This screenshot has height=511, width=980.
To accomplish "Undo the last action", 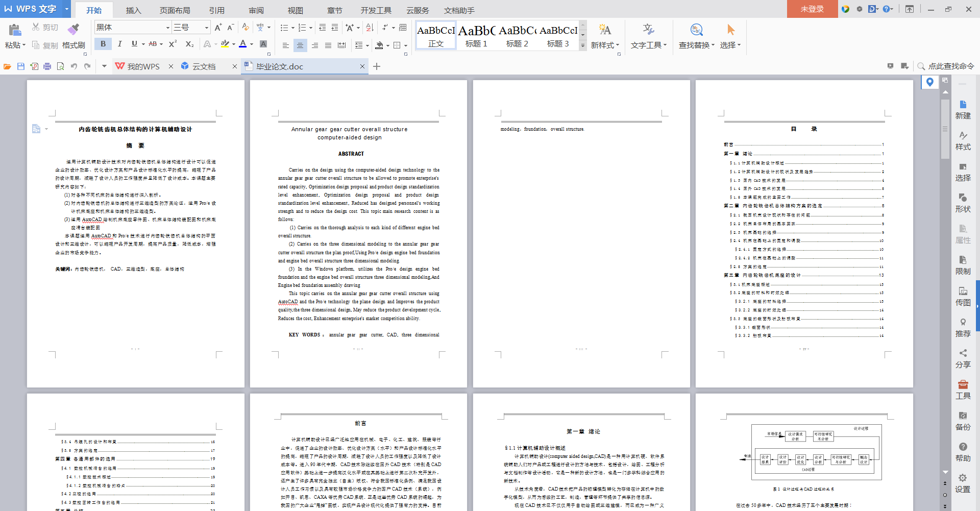I will pyautogui.click(x=74, y=66).
